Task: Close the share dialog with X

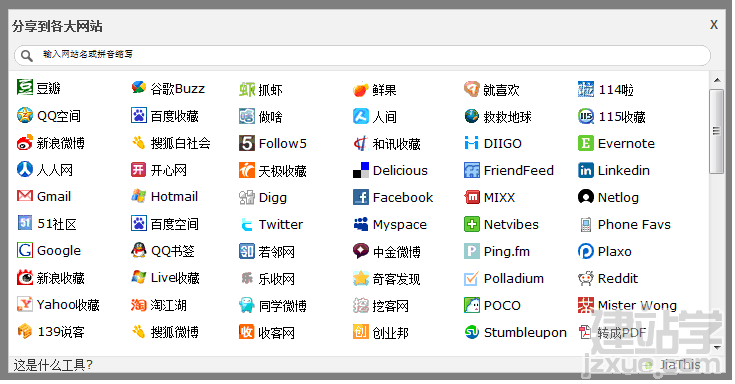Action: tap(713, 24)
